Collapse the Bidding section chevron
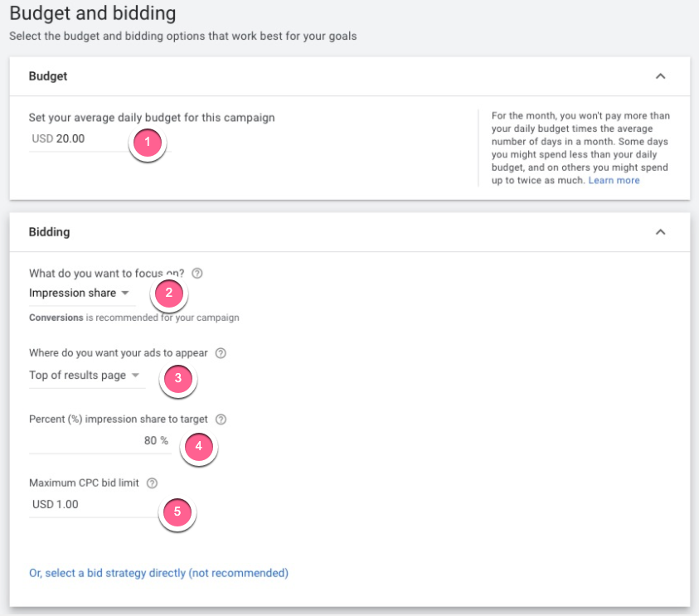This screenshot has height=616, width=699. click(660, 232)
